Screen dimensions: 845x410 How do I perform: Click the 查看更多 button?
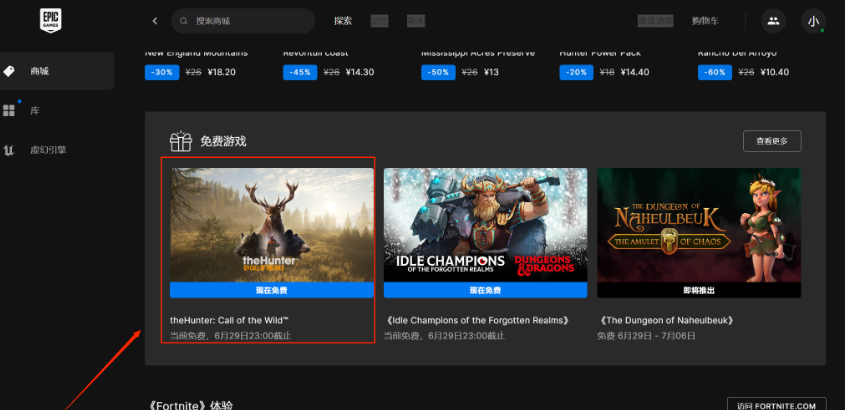pyautogui.click(x=772, y=141)
